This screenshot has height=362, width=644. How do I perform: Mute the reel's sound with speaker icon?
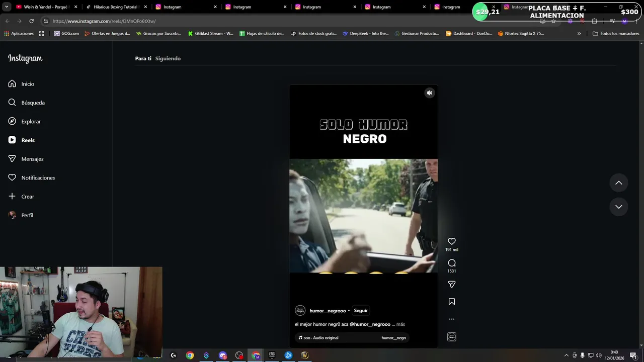(430, 93)
